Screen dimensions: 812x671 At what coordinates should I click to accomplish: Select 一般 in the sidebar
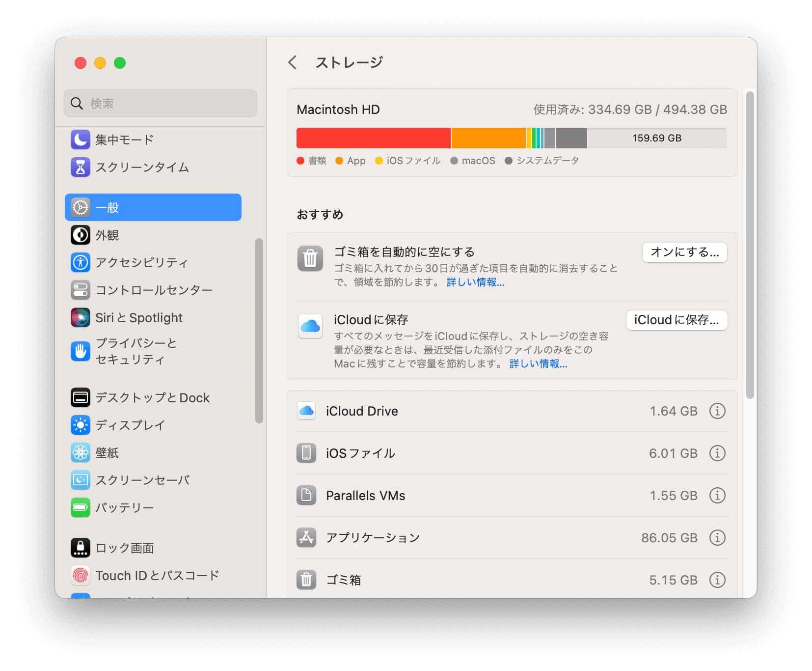pyautogui.click(x=153, y=207)
